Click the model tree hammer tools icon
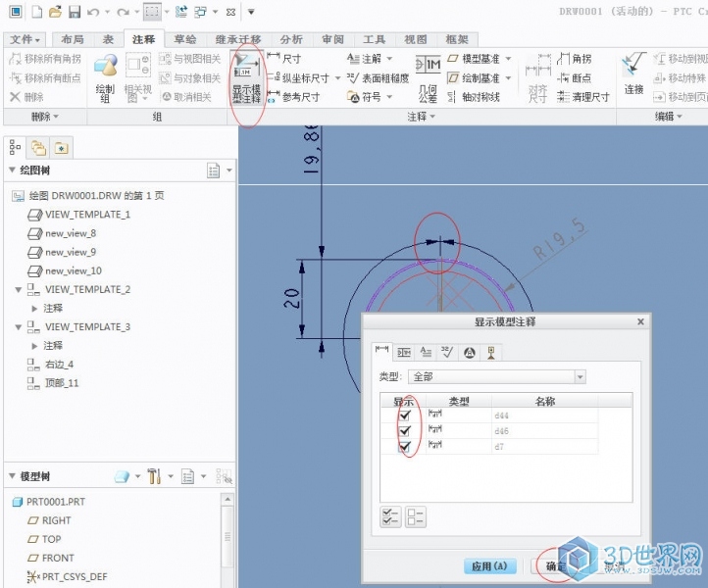This screenshot has width=708, height=588. 154,476
